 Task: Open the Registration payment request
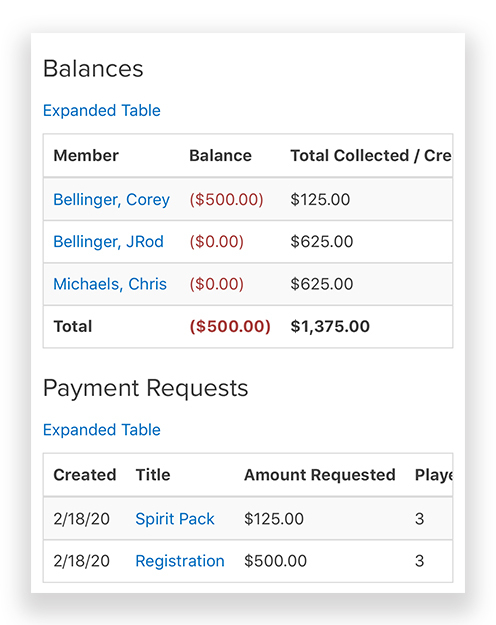180,561
